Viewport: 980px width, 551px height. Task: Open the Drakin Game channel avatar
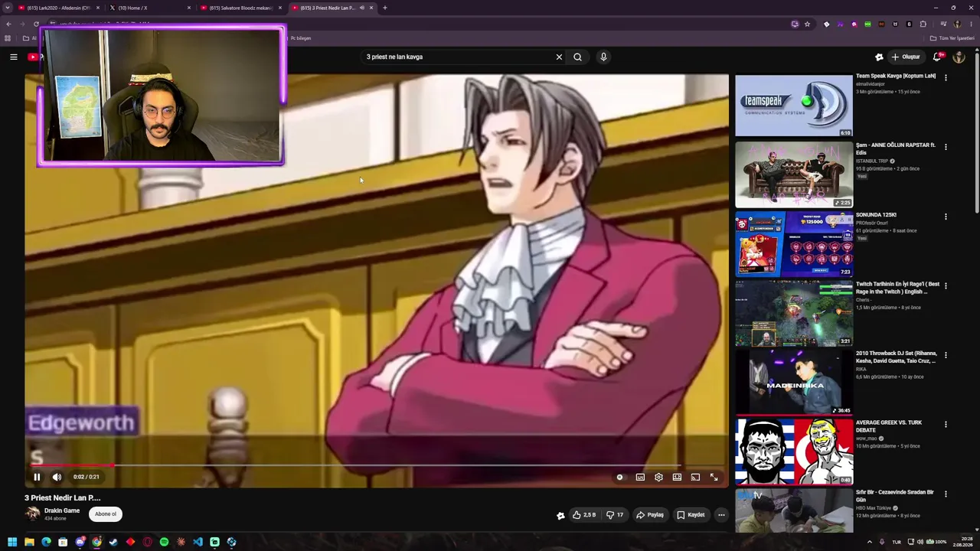[32, 514]
